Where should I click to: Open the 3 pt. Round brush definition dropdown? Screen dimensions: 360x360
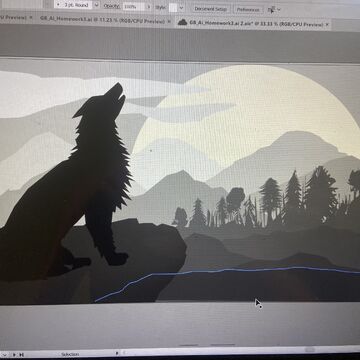[96, 5]
